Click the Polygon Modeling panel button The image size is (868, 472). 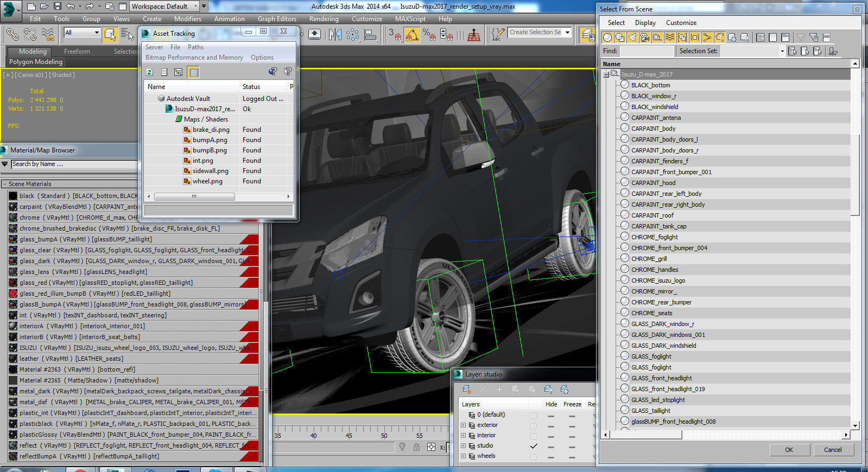(36, 62)
